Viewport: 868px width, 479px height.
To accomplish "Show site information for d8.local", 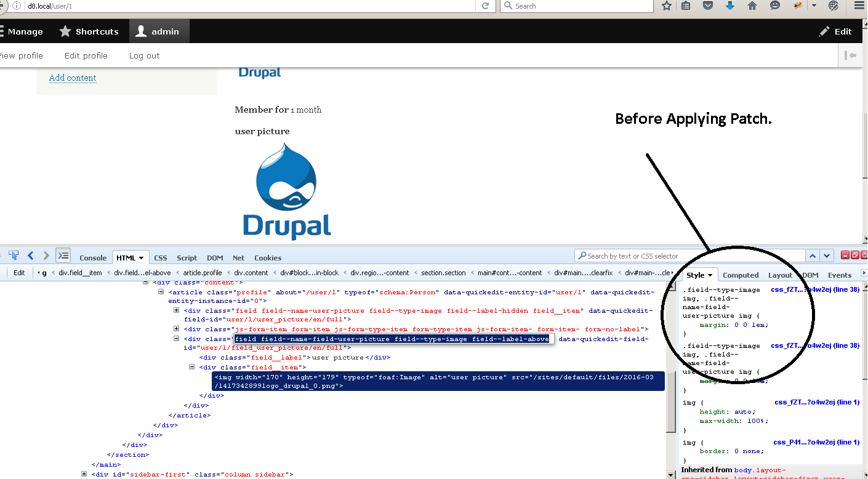I will (x=17, y=6).
